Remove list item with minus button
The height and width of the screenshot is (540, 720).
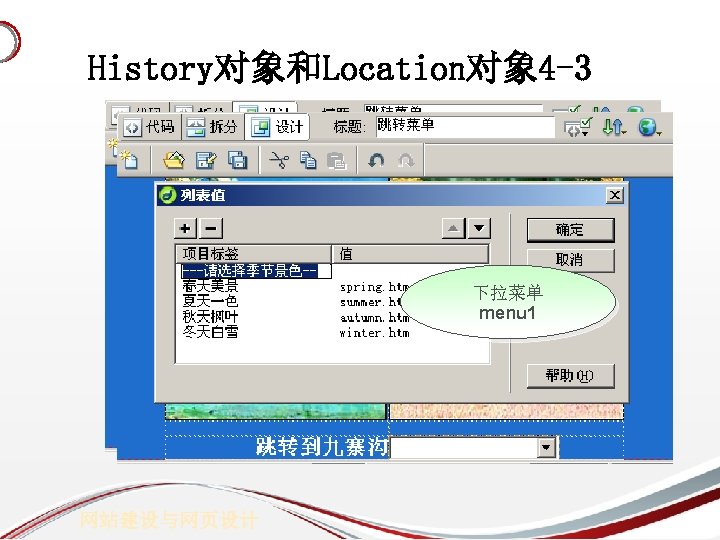pyautogui.click(x=211, y=228)
